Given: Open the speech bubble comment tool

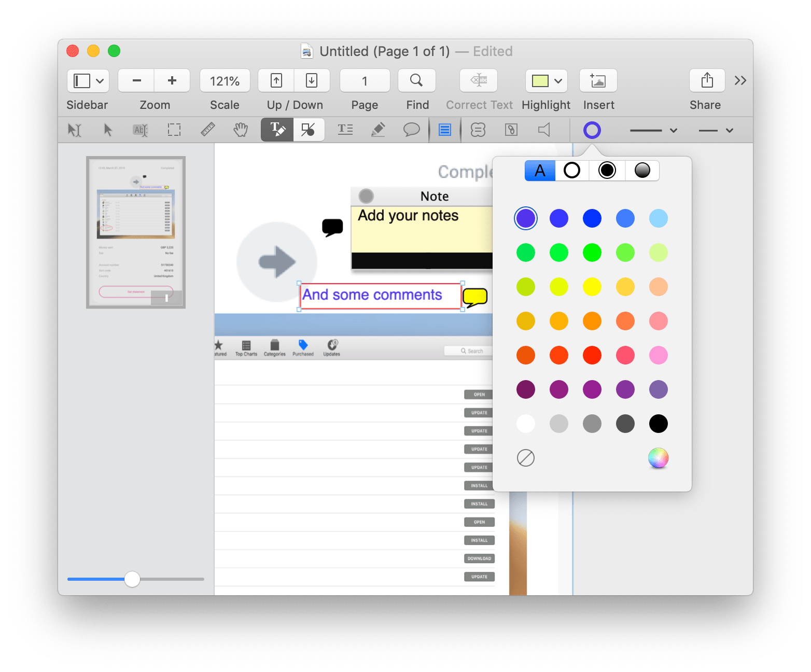Looking at the screenshot, I should point(411,130).
